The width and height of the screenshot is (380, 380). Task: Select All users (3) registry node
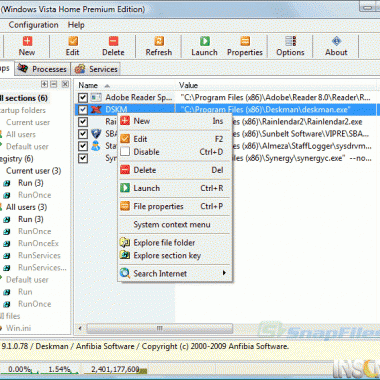[26, 207]
